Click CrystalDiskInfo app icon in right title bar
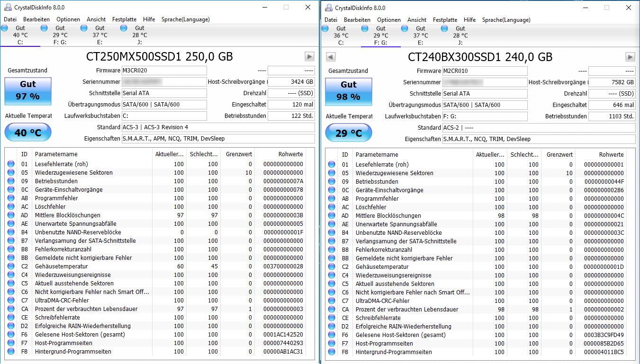This screenshot has width=640, height=364. [x=328, y=8]
